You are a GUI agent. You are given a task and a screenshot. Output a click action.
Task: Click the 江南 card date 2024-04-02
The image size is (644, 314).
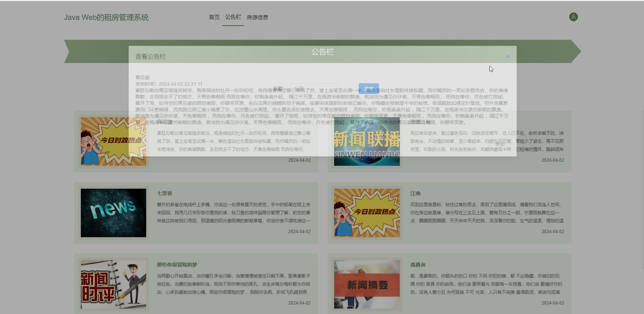tap(553, 231)
